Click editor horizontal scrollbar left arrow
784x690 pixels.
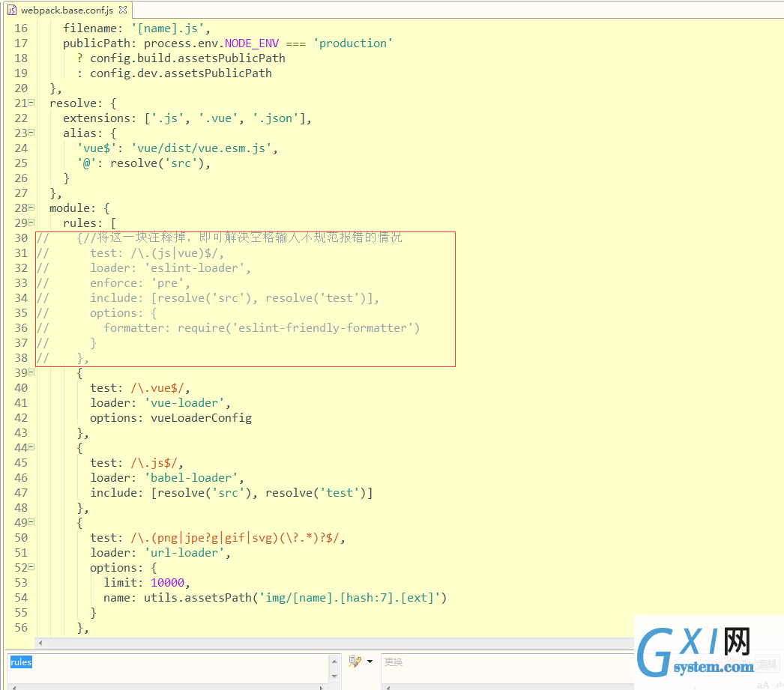pyautogui.click(x=40, y=643)
